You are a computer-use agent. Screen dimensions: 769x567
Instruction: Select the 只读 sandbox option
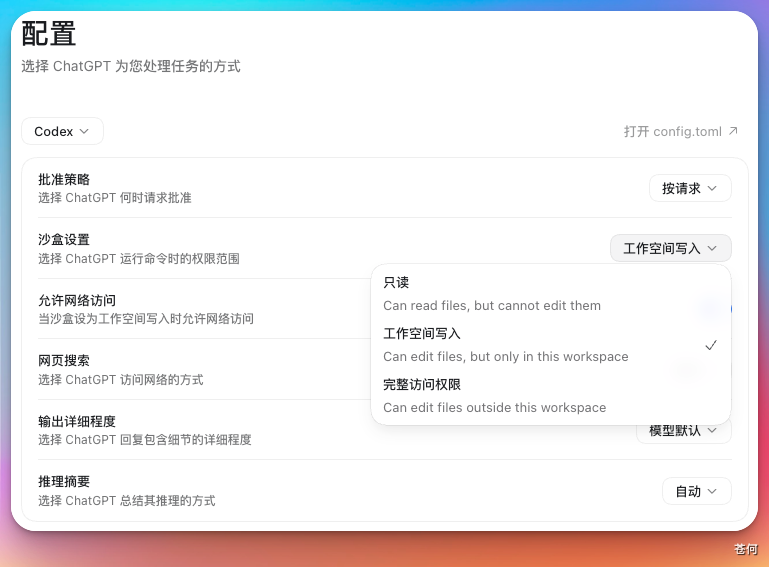551,293
